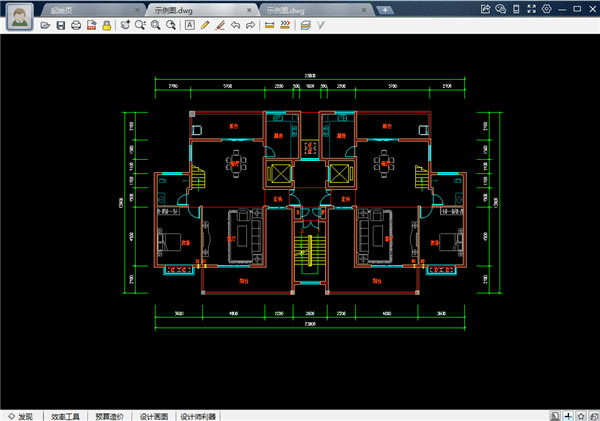
Task: Open a new tab with plus button
Action: (x=386, y=8)
